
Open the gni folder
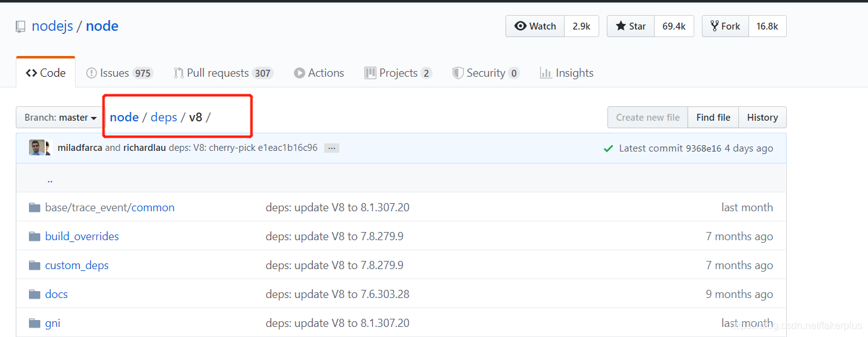[x=53, y=323]
